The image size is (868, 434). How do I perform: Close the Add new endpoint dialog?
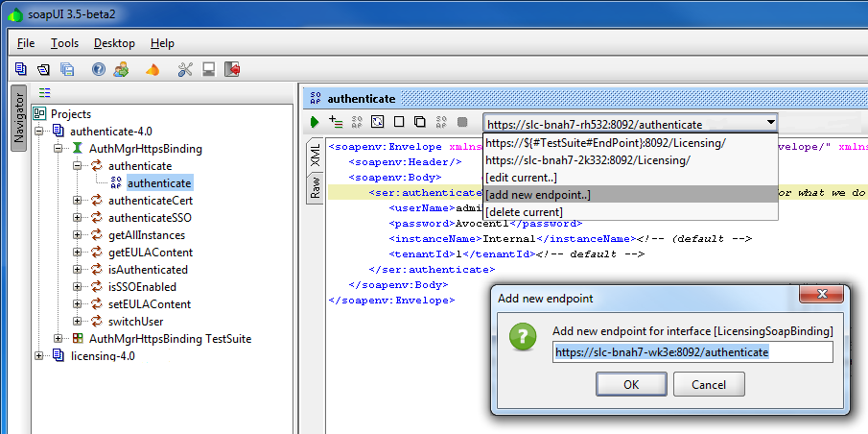[821, 293]
